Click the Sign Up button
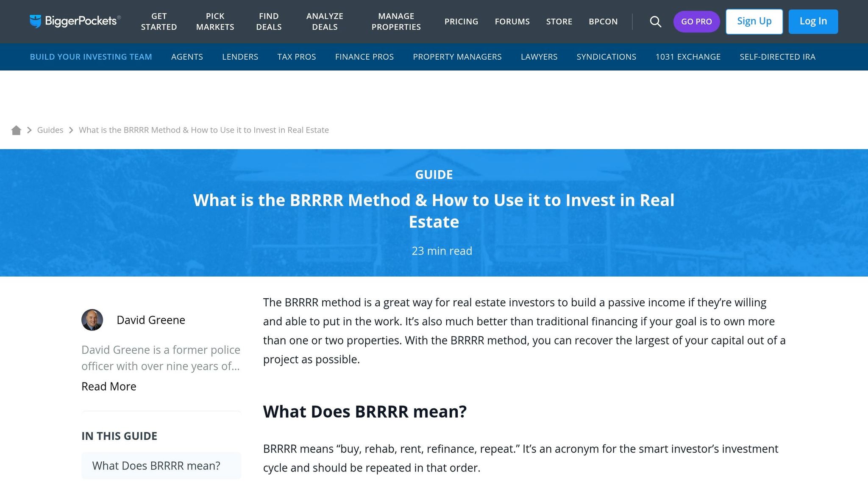Viewport: 868px width, 488px height. [754, 22]
